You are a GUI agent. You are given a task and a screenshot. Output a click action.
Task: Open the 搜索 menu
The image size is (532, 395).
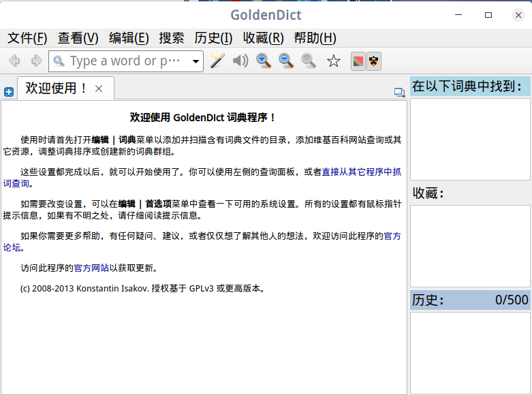(x=172, y=38)
